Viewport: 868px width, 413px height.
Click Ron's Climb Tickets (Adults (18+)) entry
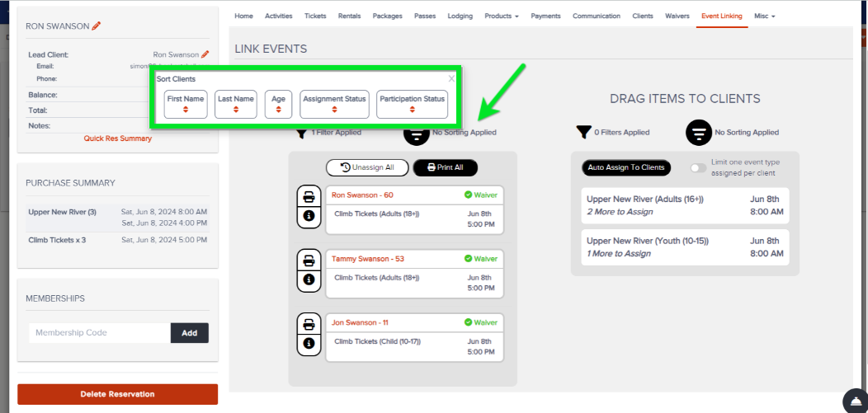point(415,218)
